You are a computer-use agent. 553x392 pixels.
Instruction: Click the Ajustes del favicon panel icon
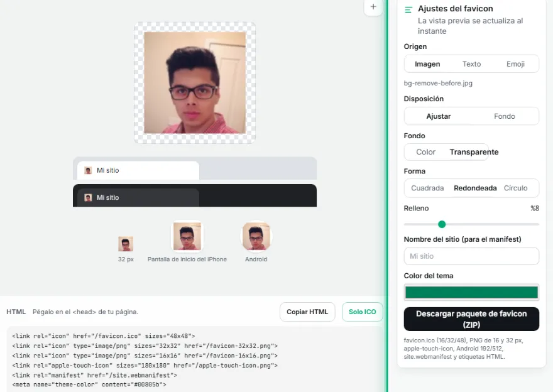(x=408, y=9)
